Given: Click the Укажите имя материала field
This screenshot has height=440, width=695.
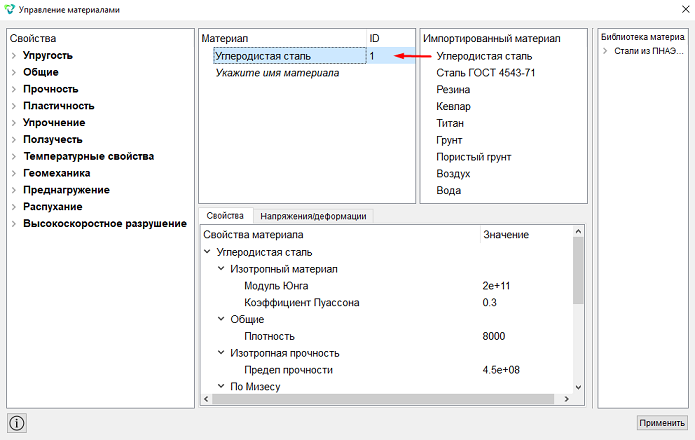Looking at the screenshot, I should pos(277,73).
